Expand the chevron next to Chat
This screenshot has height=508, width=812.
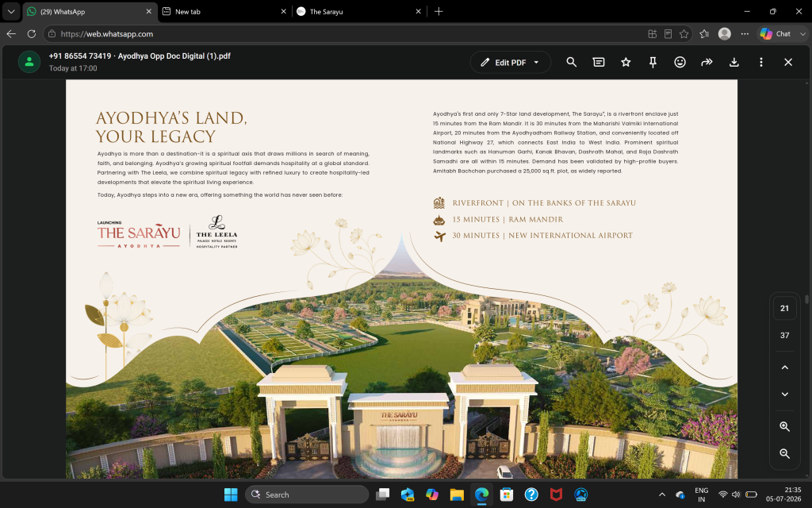pos(802,33)
